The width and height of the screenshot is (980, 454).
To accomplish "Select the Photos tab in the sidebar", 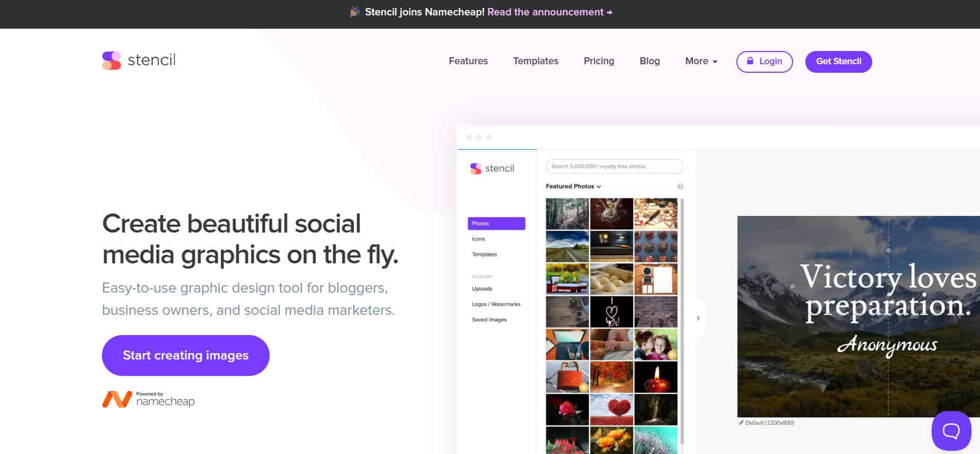I will 496,224.
